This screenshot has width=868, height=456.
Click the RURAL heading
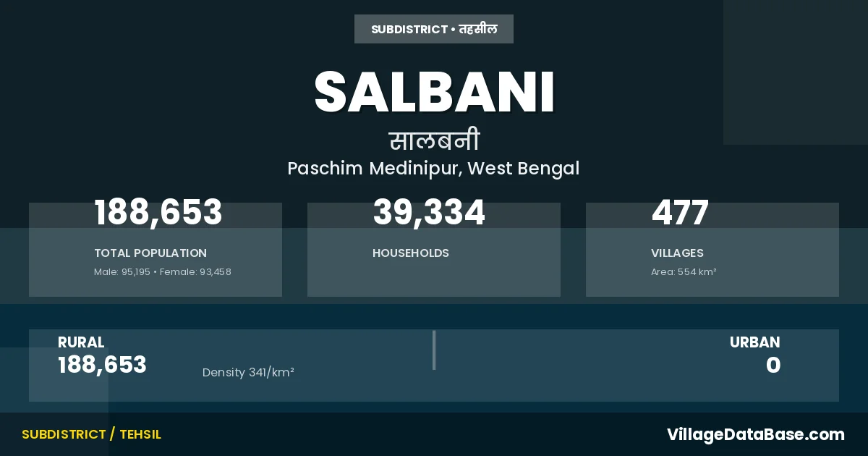click(x=81, y=342)
